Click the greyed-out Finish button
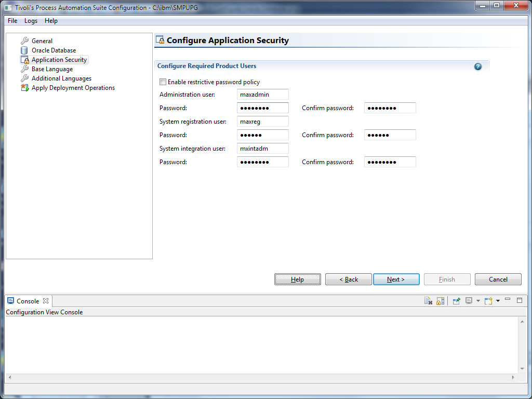Image resolution: width=532 pixels, height=399 pixels. click(447, 279)
